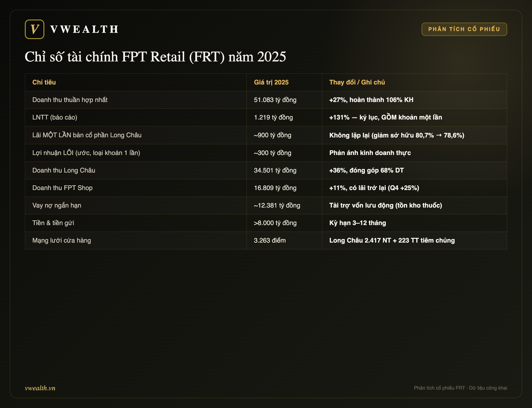Click the page title about FPT Retail
This screenshot has height=408, width=532.
155,57
